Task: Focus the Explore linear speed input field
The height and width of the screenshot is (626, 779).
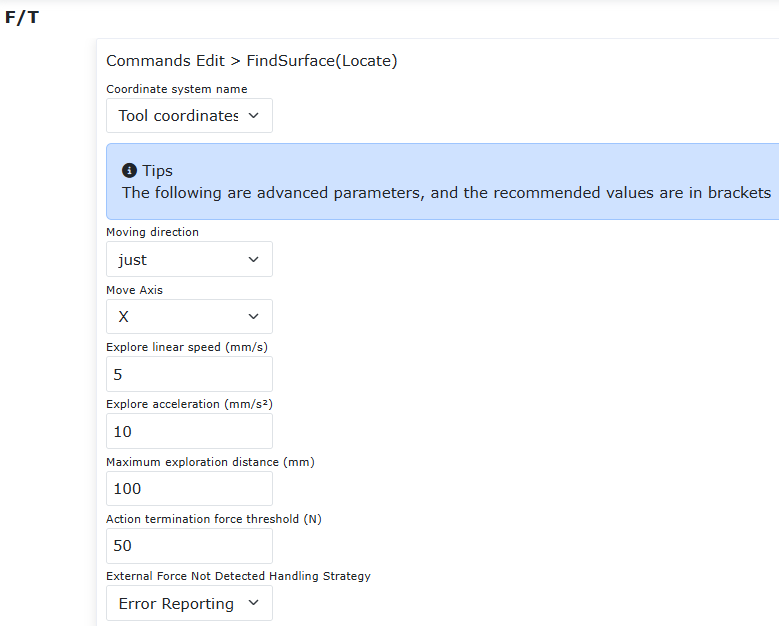Action: pyautogui.click(x=189, y=374)
